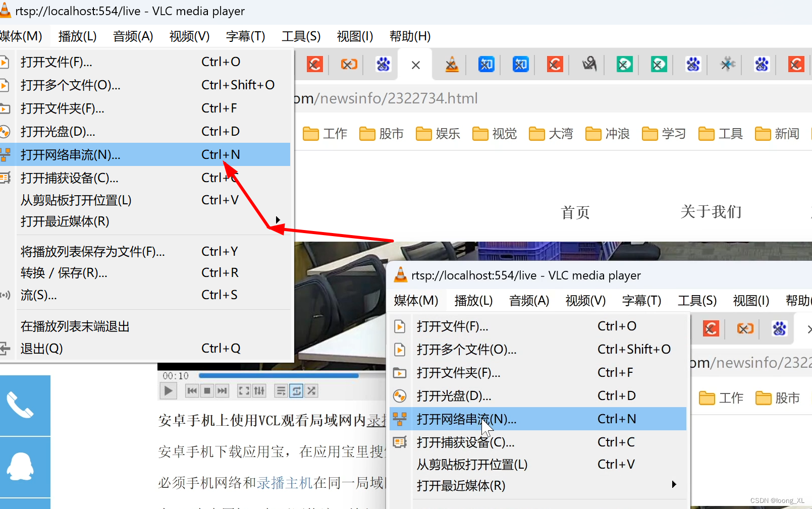Viewport: 812px width, 509px height.
Task: Close the active browser tab
Action: [x=416, y=65]
